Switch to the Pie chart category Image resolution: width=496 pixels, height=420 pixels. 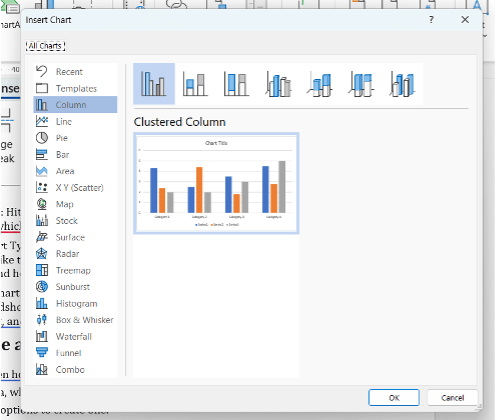(x=75, y=138)
